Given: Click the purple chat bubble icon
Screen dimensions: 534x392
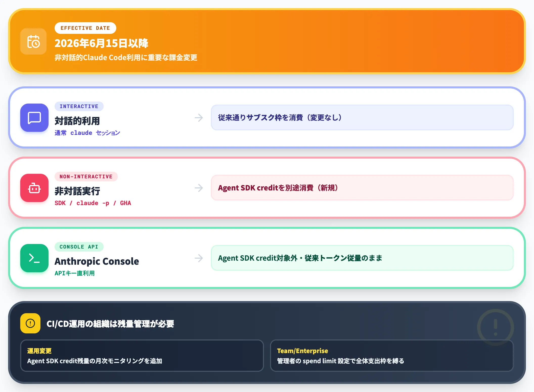Looking at the screenshot, I should 34,118.
